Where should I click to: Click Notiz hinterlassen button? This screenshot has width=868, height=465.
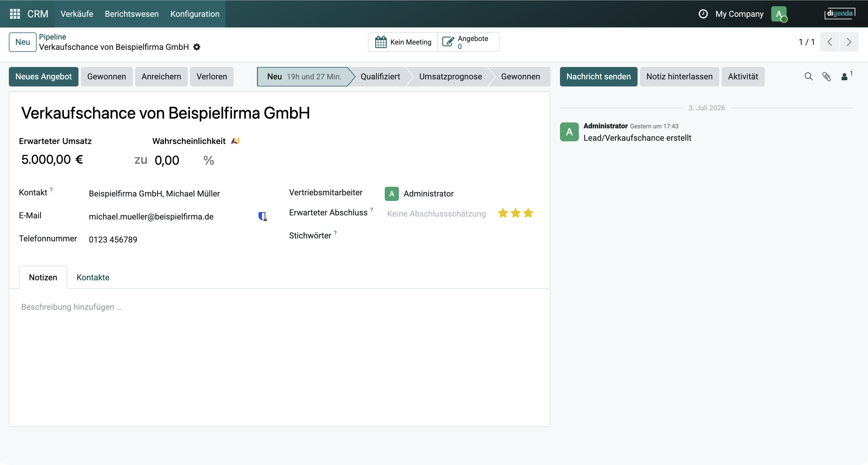pyautogui.click(x=679, y=76)
